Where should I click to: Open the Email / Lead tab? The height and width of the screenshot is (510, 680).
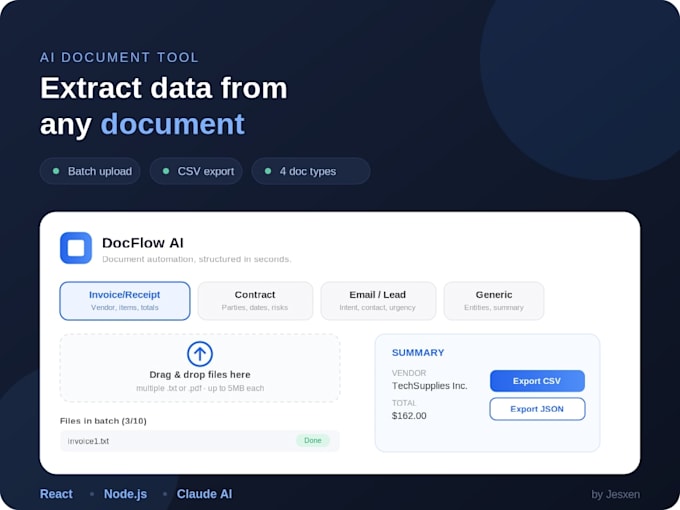coord(378,301)
